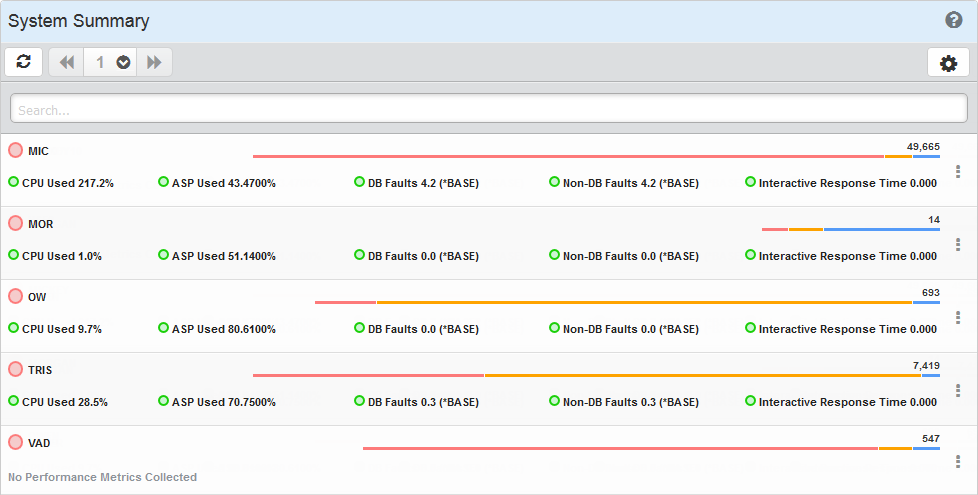Open the settings gear button
The width and height of the screenshot is (978, 495).
pos(948,63)
